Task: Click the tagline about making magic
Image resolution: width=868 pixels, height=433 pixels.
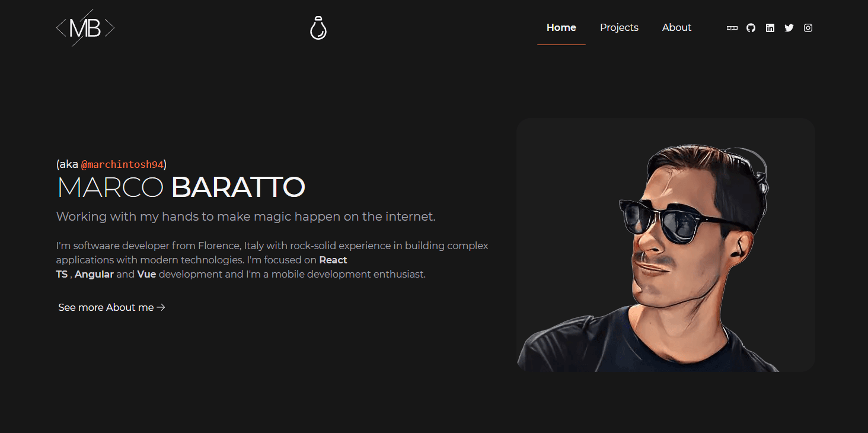Action: tap(246, 216)
